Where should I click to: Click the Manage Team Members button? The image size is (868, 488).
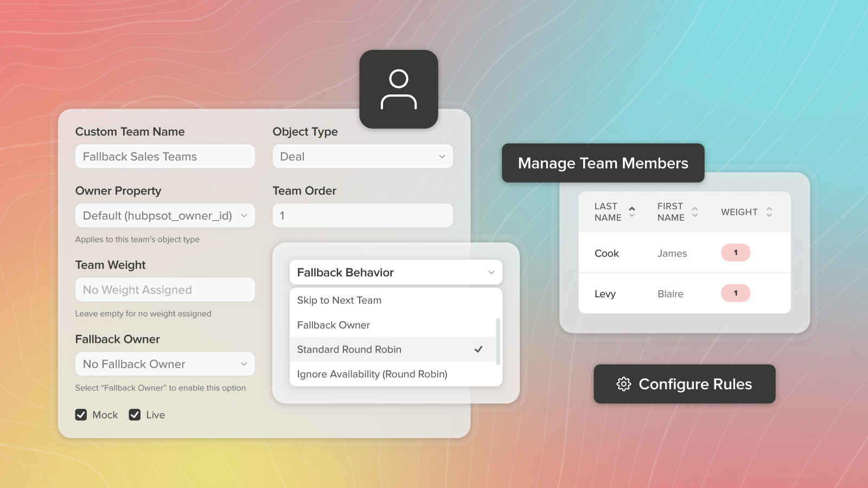tap(603, 163)
